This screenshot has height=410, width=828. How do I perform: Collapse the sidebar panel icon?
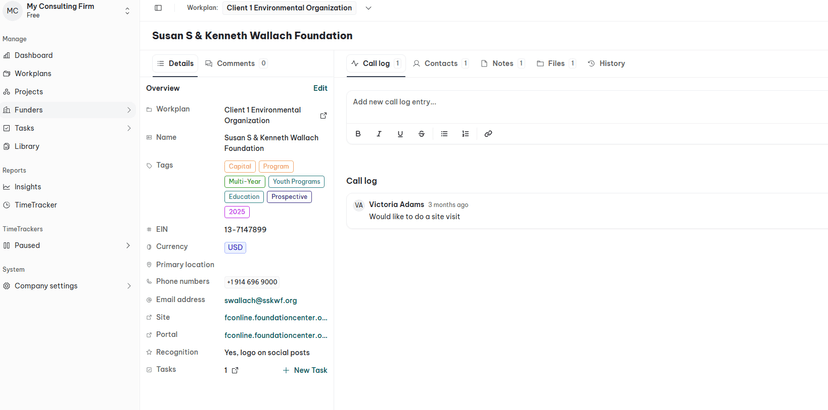pyautogui.click(x=158, y=8)
